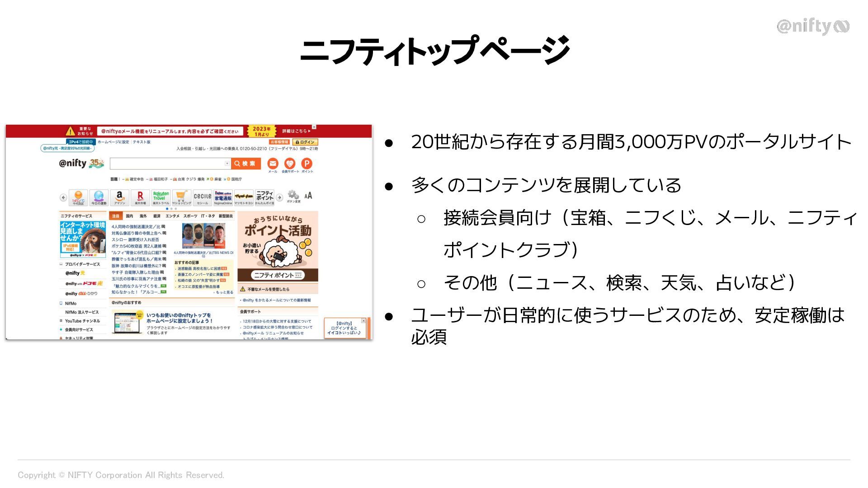Click the ログイン button

click(x=305, y=142)
